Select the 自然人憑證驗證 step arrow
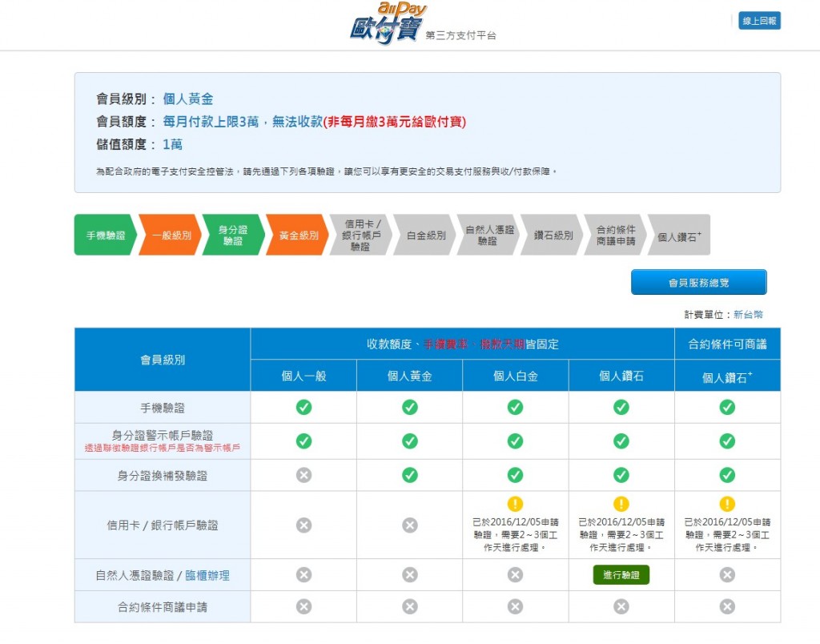820x644 pixels. [488, 235]
